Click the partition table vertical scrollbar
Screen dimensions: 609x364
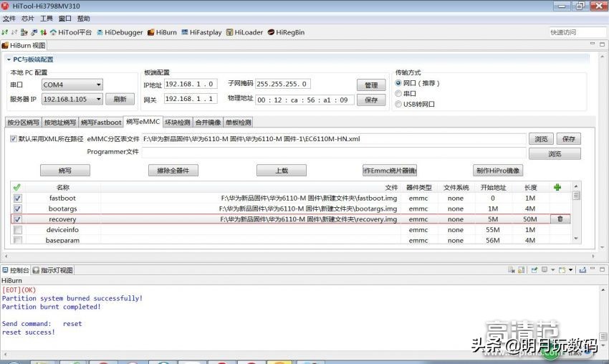pos(576,213)
